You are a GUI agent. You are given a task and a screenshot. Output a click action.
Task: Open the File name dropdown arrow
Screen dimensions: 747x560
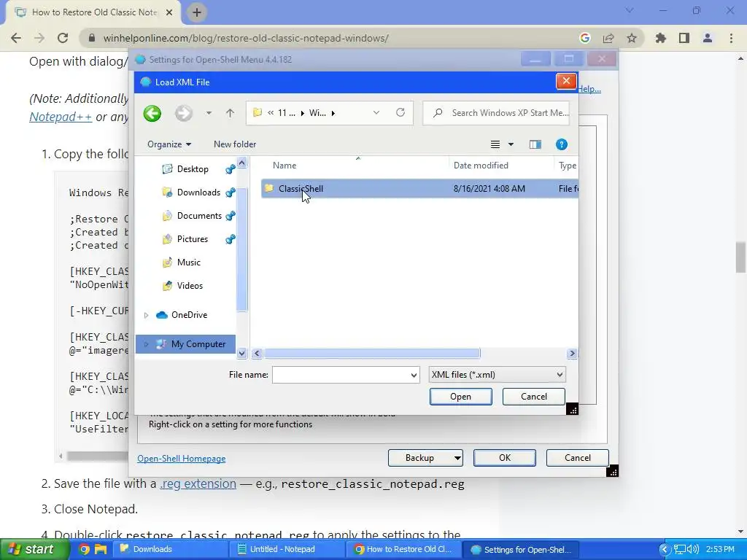pos(414,376)
